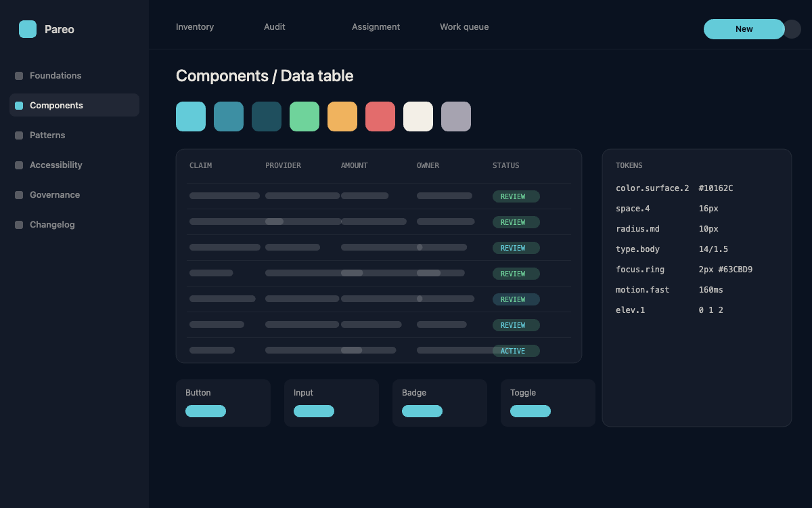Pick the green color swatch
This screenshot has height=508, width=812.
pyautogui.click(x=304, y=117)
